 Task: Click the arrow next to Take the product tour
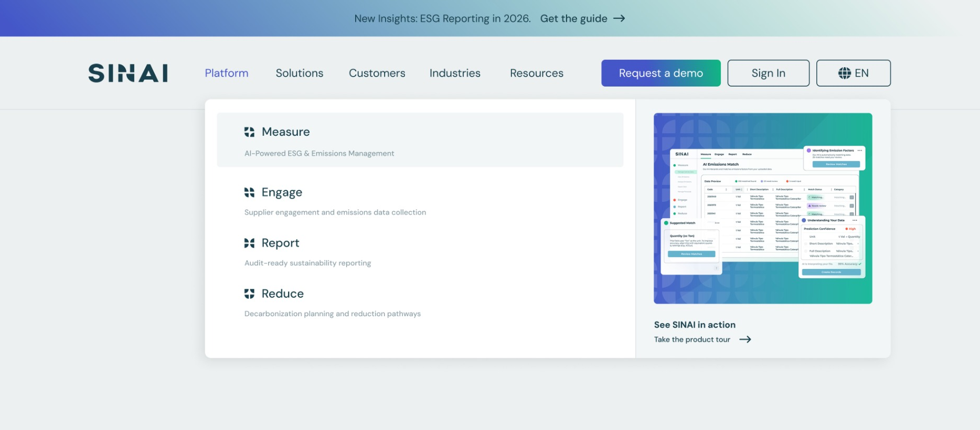click(x=745, y=339)
